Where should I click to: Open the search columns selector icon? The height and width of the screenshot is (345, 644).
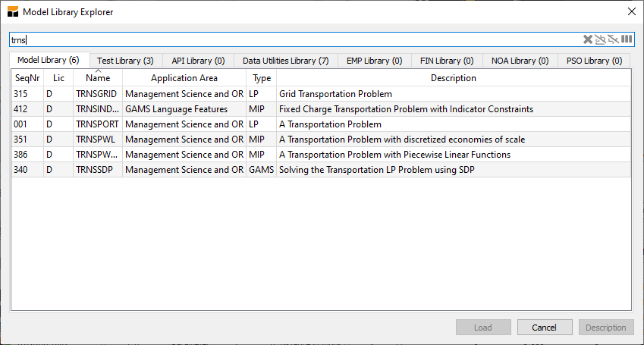coord(627,39)
